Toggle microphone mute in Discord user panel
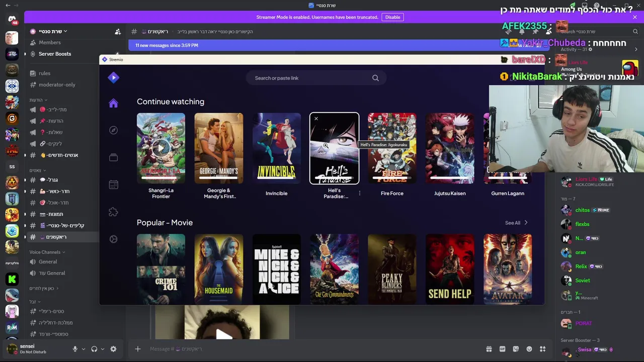The image size is (644, 362). coord(75,349)
